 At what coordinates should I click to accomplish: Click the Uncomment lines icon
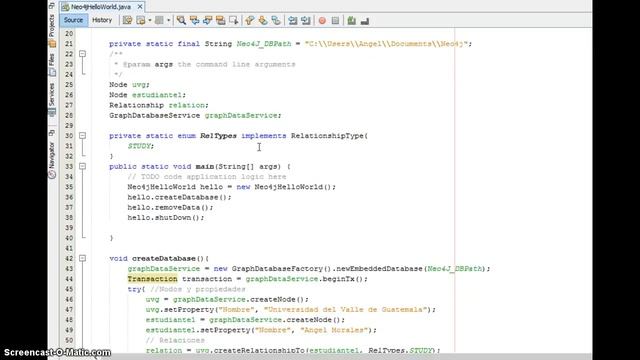pyautogui.click(x=364, y=20)
